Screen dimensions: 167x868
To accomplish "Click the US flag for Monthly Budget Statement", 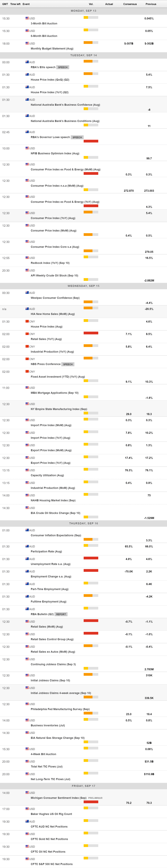I will [27, 43].
